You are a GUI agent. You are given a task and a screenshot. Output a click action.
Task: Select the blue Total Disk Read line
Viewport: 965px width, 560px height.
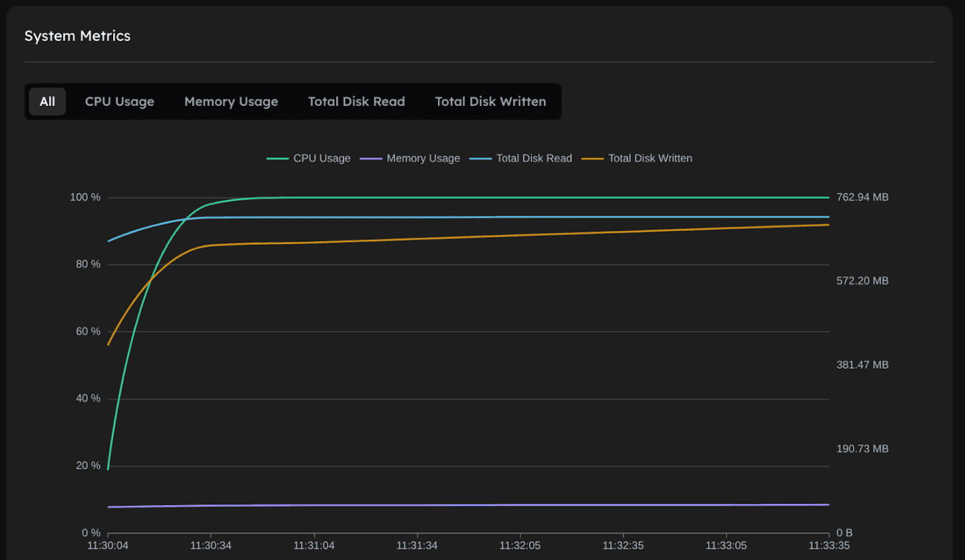coord(397,216)
